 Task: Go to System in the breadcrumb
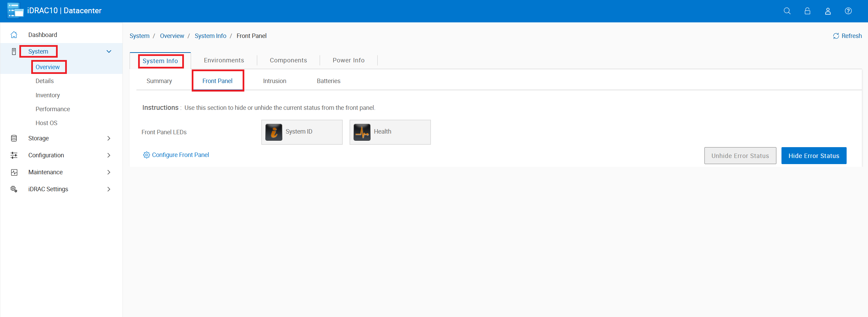click(x=139, y=36)
